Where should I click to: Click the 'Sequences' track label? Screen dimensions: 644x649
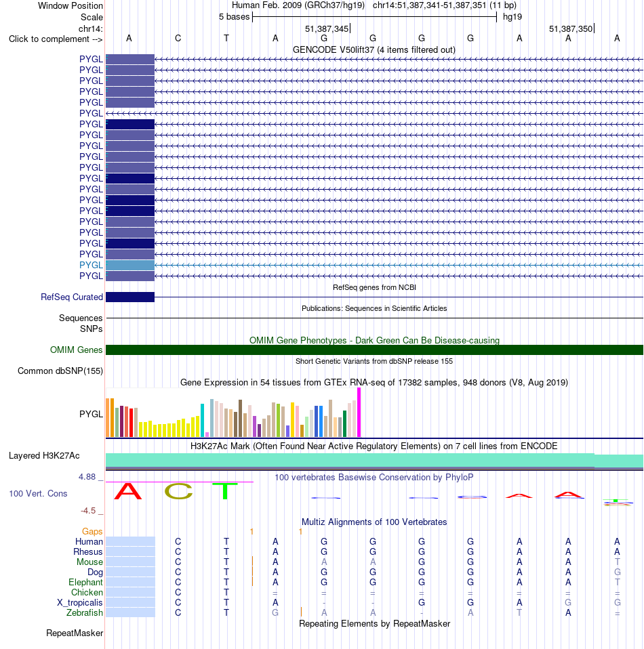point(81,318)
